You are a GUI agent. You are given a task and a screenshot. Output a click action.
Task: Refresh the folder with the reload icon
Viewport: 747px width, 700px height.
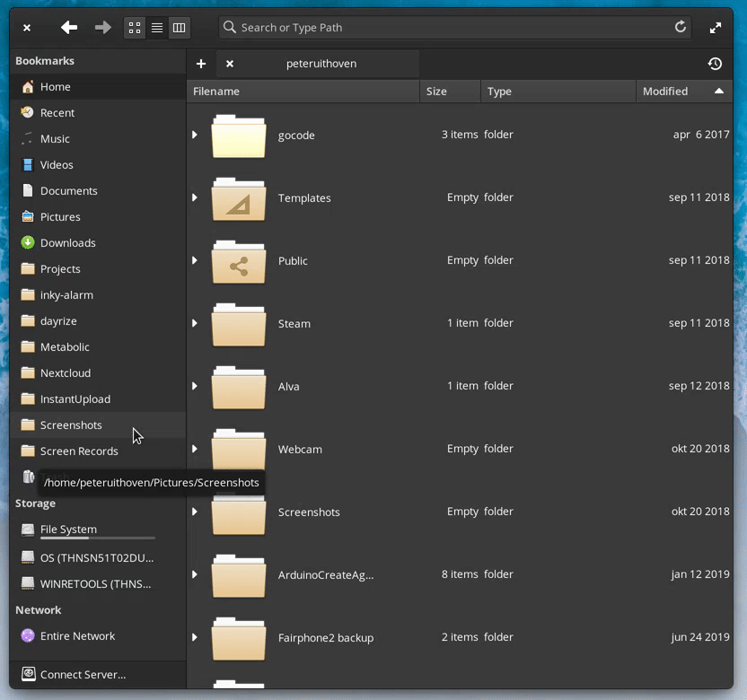(680, 27)
